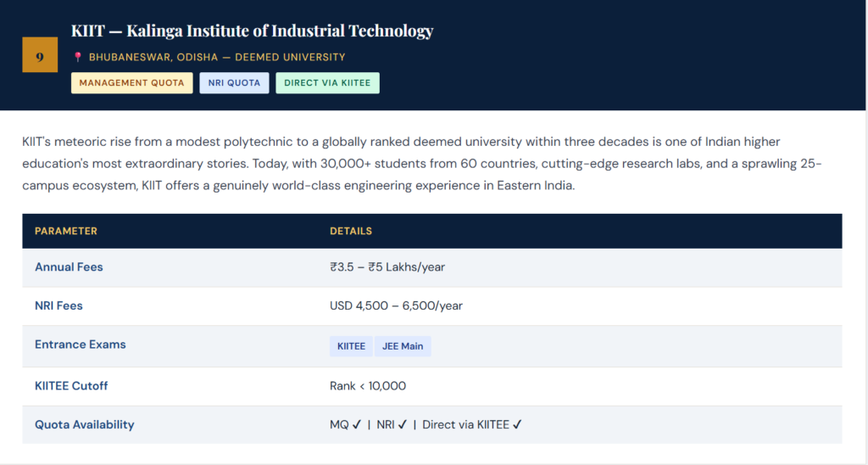Click the PARAMETER column header
This screenshot has height=465, width=868.
click(x=66, y=231)
